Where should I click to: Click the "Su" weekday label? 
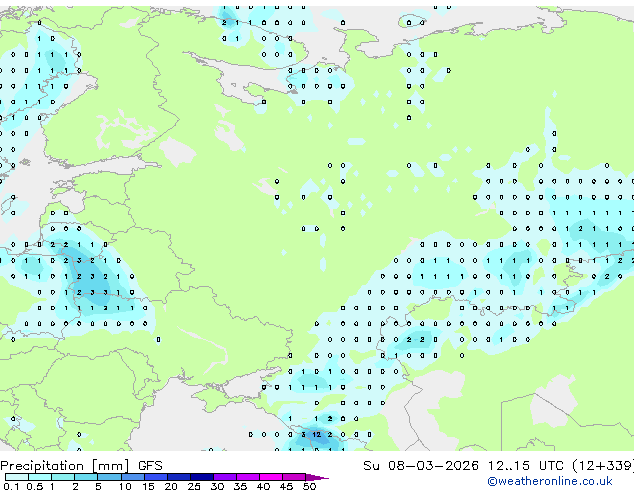tap(371, 466)
